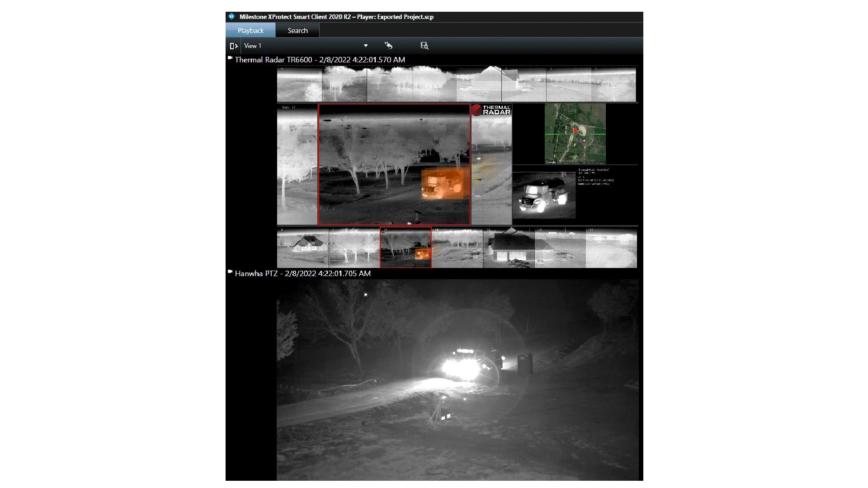Select the Thermal Radar TR6600 camera title
Screen dimensions: 868x488
tap(320, 60)
